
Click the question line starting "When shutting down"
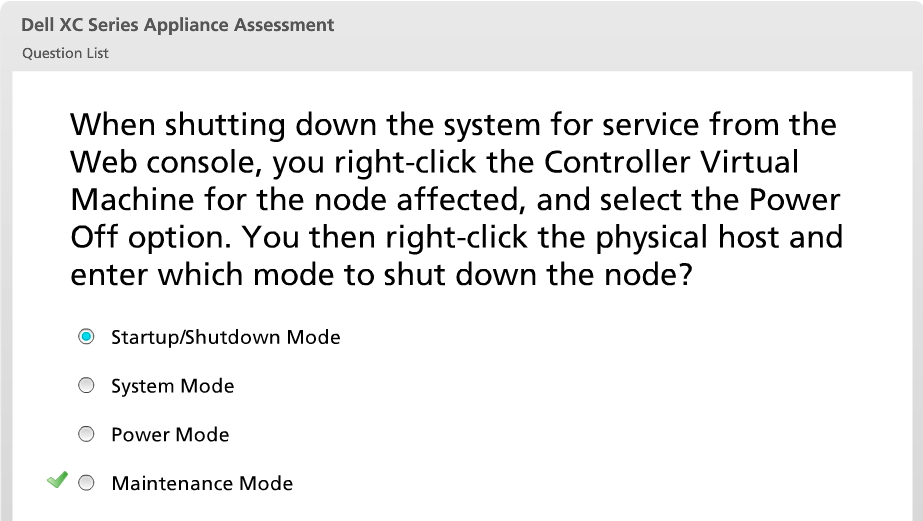click(x=453, y=126)
